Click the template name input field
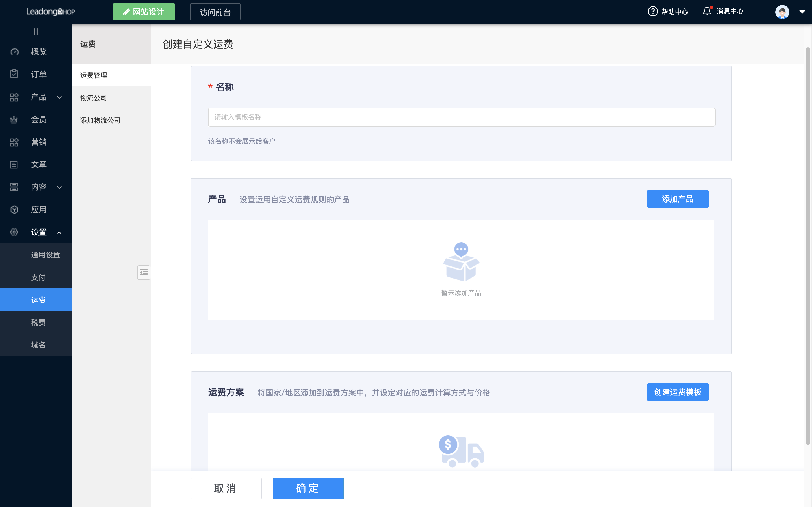This screenshot has width=812, height=507. [461, 117]
